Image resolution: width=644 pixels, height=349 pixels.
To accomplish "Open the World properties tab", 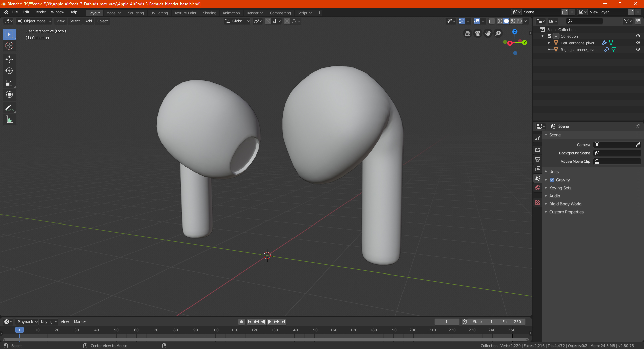I will coord(538,188).
